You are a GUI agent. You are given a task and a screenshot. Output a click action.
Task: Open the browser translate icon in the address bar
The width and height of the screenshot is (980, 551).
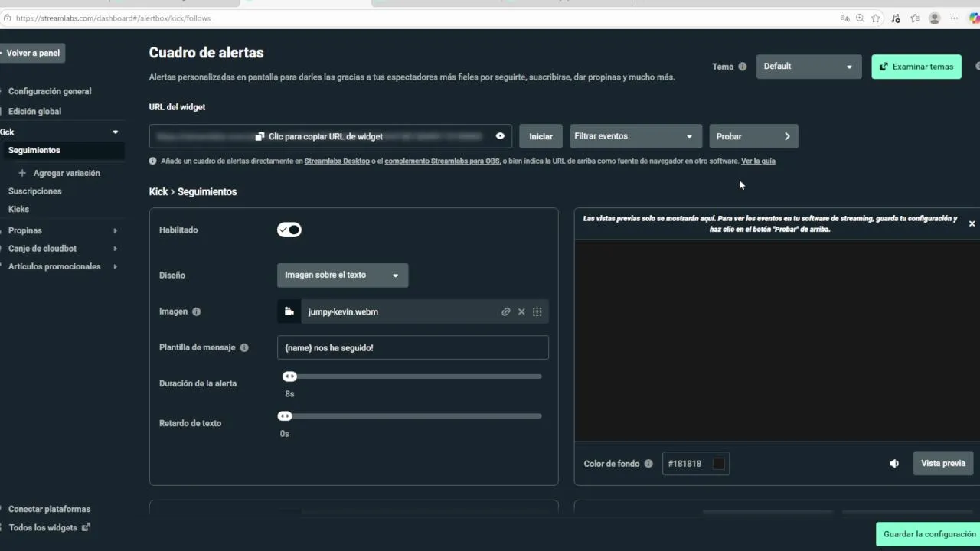(844, 18)
